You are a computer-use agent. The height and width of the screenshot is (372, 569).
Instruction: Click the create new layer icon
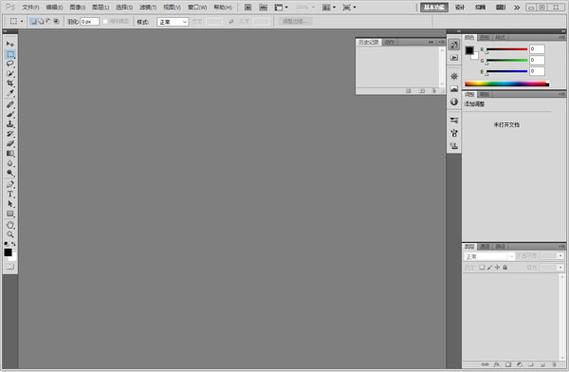coord(543,364)
